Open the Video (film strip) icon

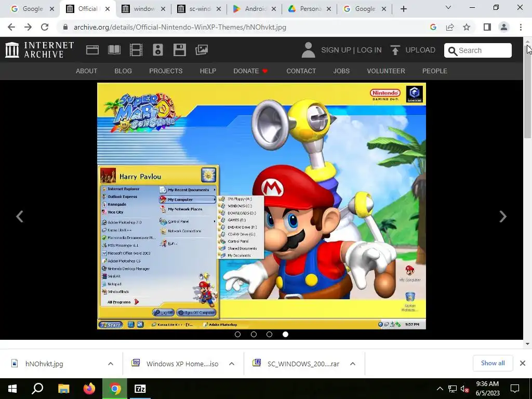(136, 50)
